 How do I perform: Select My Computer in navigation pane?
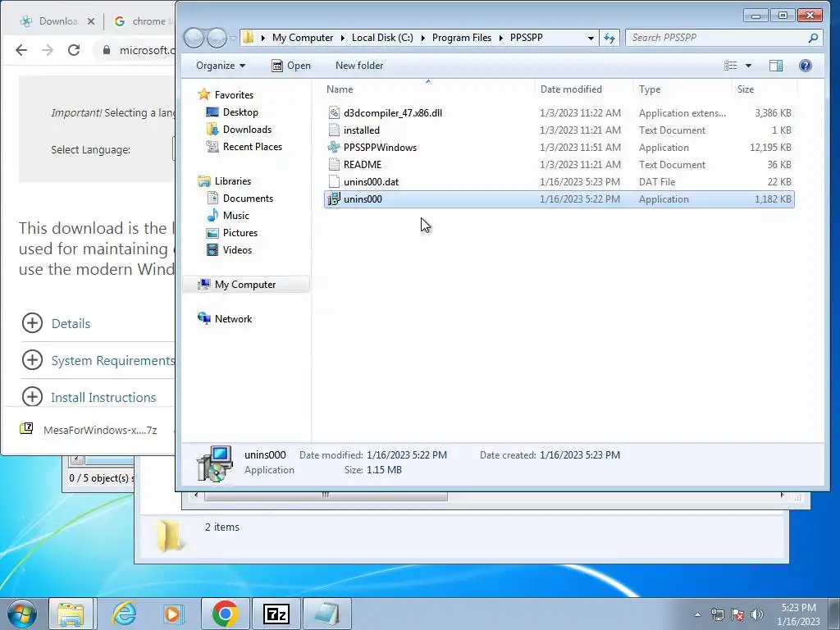pos(244,285)
